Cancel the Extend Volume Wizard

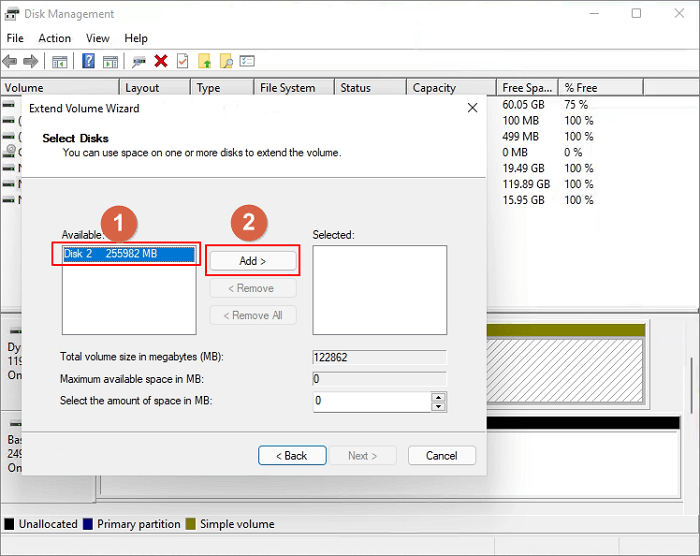pos(441,455)
